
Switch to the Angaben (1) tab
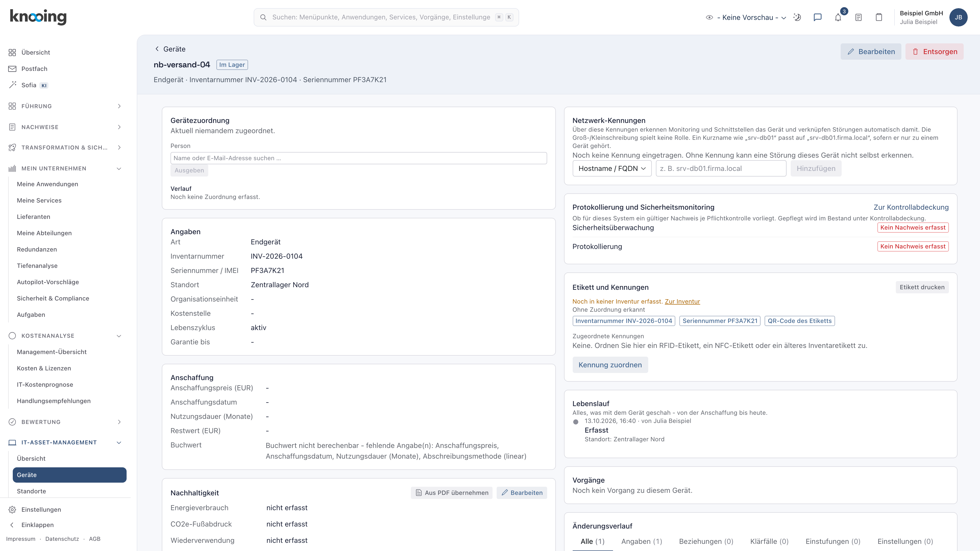click(x=641, y=541)
